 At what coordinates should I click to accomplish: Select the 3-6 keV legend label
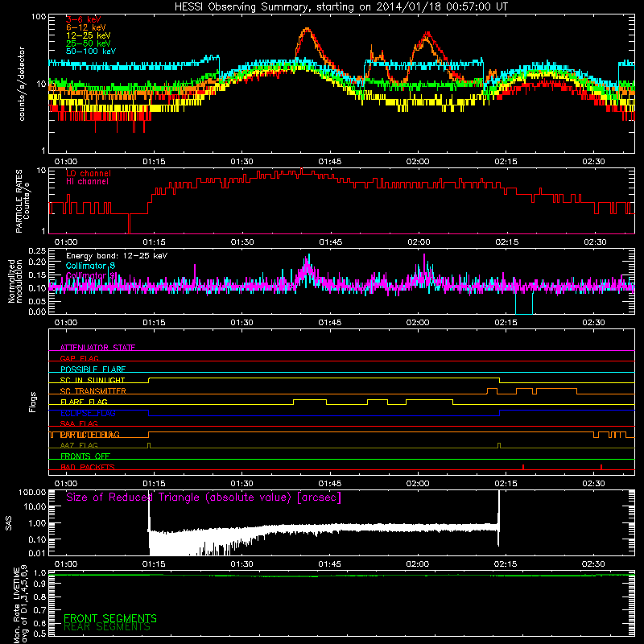click(x=84, y=19)
